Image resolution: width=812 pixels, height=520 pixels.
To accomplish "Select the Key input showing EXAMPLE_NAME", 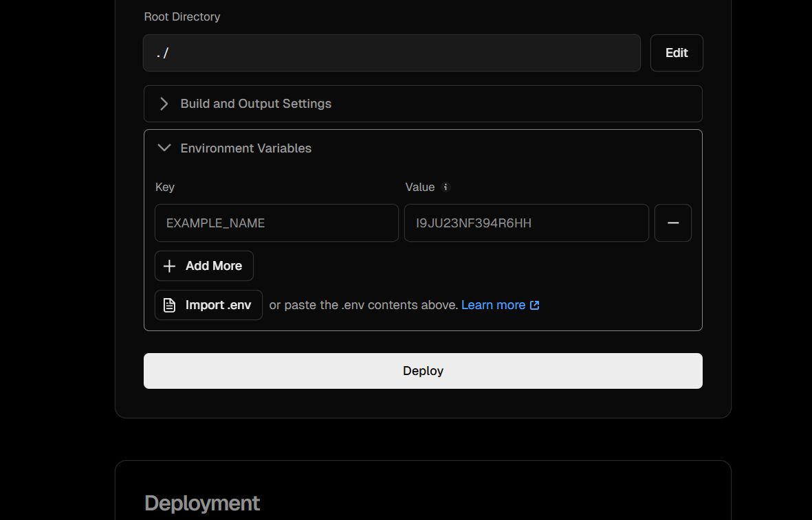I will point(276,223).
